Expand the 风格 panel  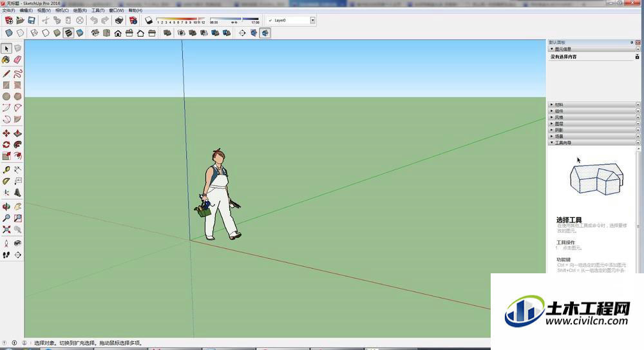click(x=594, y=117)
